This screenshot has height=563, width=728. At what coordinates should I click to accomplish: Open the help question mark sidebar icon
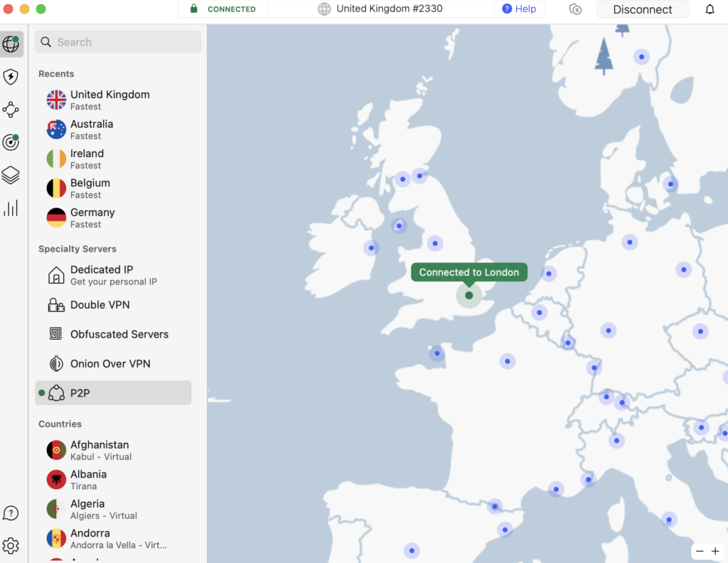[11, 513]
